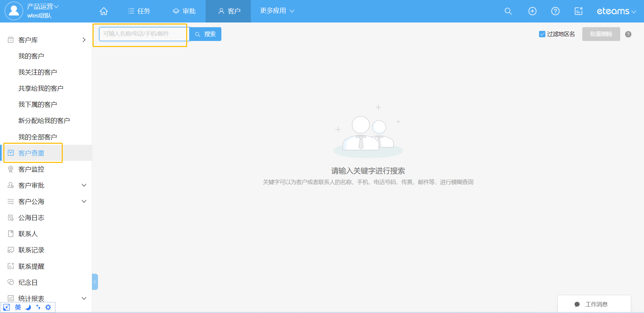
Task: Toggle the IME 英 language mode
Action: click(18, 307)
